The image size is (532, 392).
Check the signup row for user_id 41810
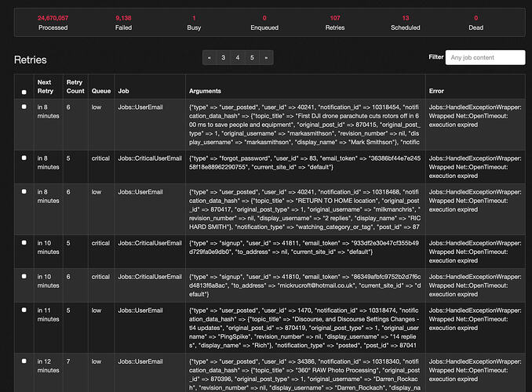(x=24, y=276)
